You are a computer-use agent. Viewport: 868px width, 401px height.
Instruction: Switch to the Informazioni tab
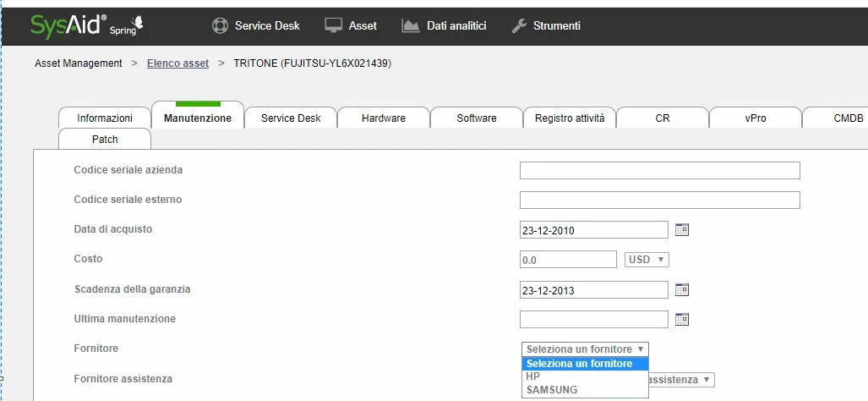coord(105,118)
